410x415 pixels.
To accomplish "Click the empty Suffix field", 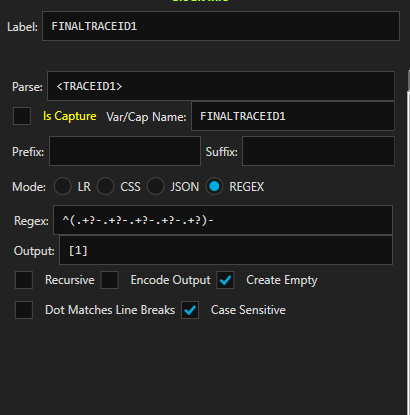I will (x=318, y=151).
